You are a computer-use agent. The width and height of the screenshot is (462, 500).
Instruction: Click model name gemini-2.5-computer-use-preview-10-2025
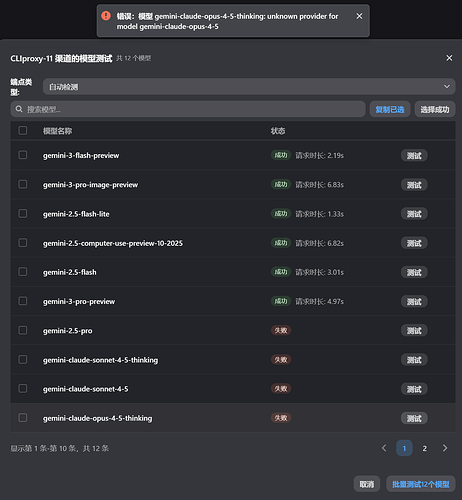click(x=113, y=243)
